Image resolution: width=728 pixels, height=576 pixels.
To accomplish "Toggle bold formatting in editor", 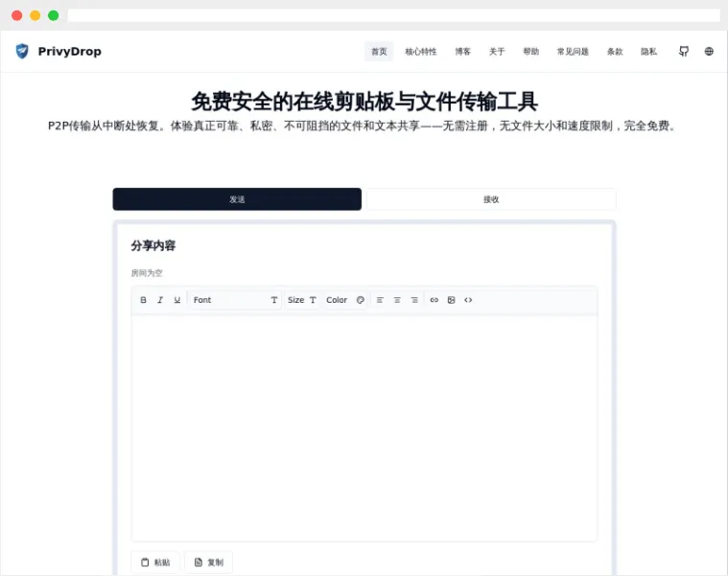I will click(x=144, y=300).
